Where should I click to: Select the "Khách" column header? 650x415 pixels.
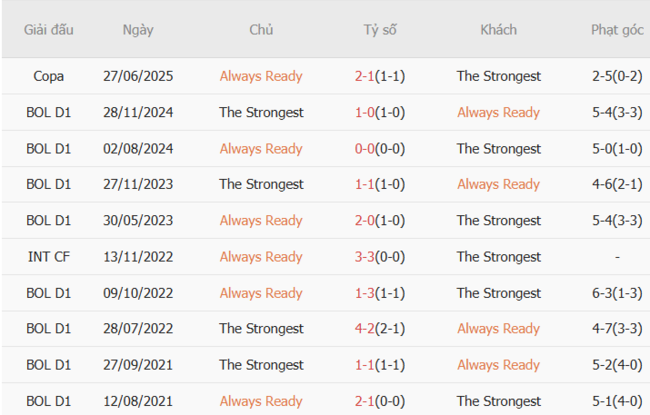[x=498, y=30]
